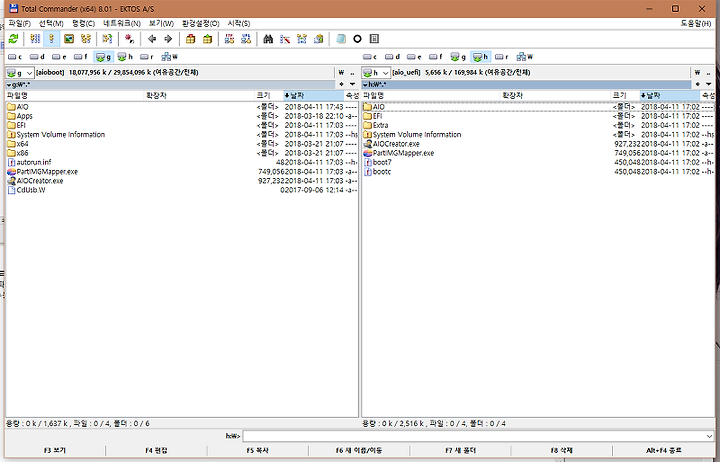
Task: Open the 선택(M) menu
Action: [x=51, y=23]
